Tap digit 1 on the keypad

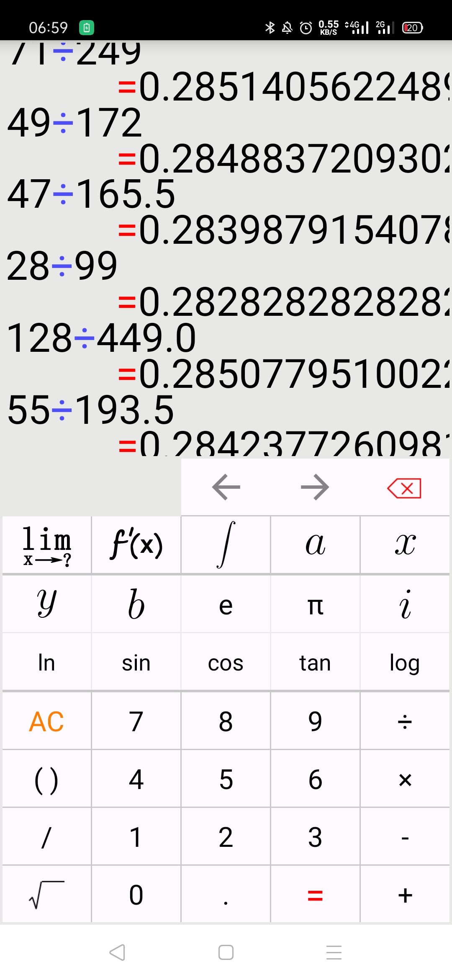(x=136, y=837)
